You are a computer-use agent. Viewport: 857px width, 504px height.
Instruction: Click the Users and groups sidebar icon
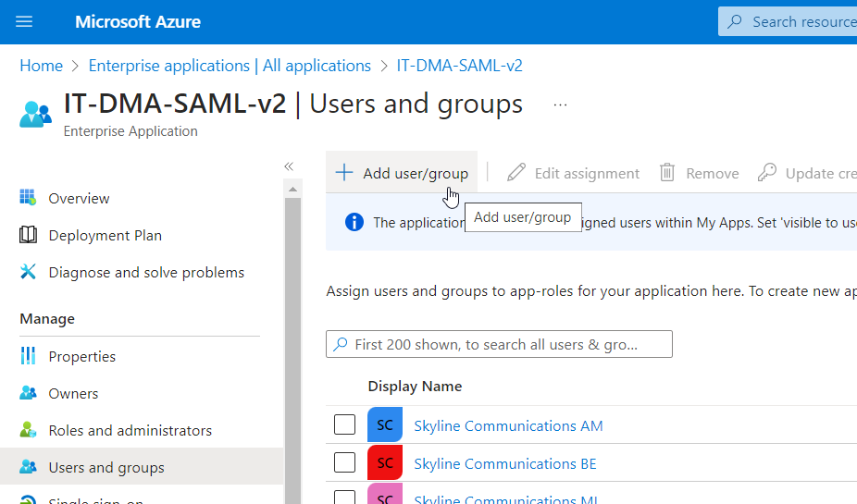[28, 467]
